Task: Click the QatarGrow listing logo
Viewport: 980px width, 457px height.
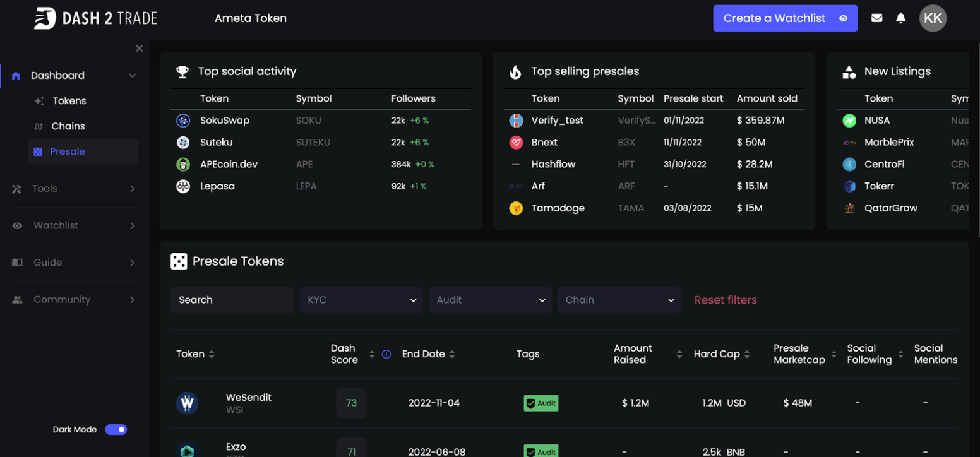Action: [849, 208]
